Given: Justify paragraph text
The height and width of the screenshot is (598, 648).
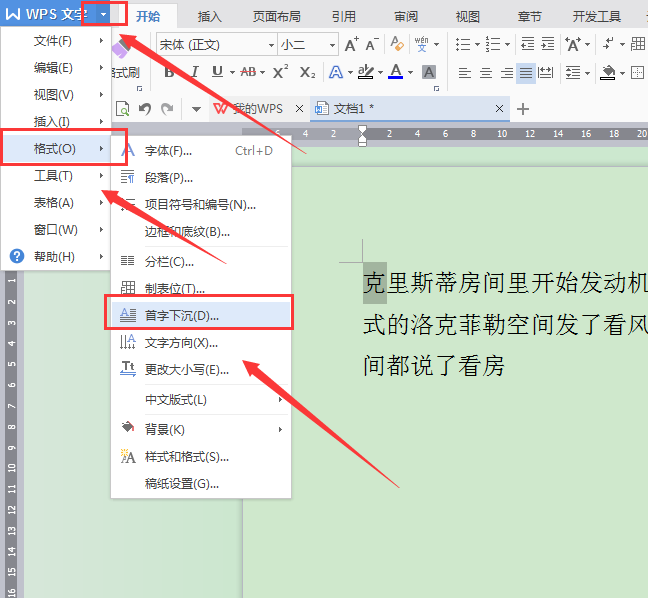Looking at the screenshot, I should (x=526, y=73).
